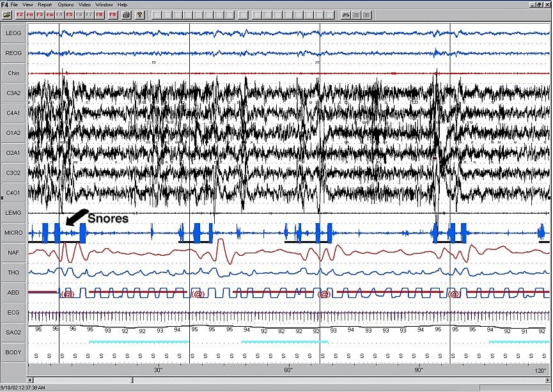Select the THO channel label
Viewport: 553px width, 392px height.
[x=13, y=273]
